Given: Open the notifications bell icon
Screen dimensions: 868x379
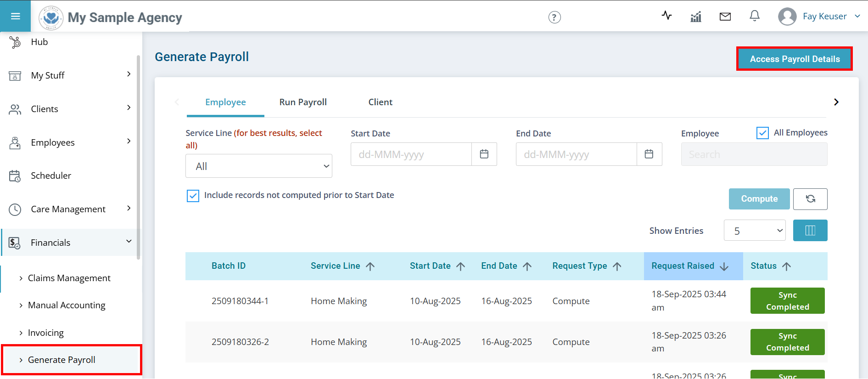Looking at the screenshot, I should tap(755, 16).
